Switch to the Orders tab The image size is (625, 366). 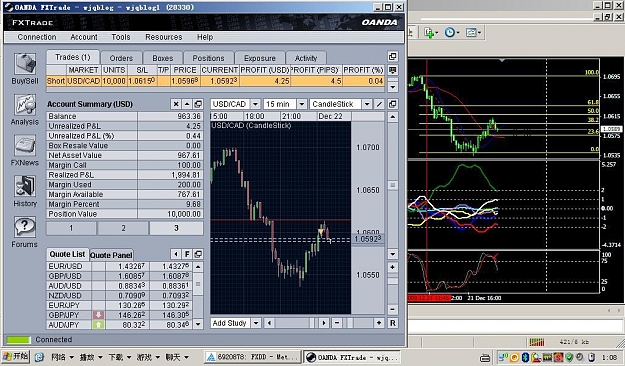121,58
